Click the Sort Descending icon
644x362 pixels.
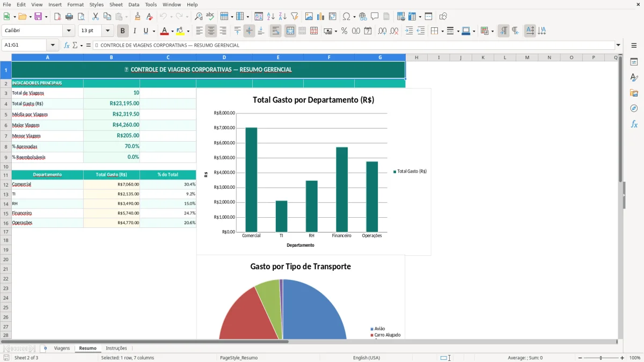pos(282,17)
